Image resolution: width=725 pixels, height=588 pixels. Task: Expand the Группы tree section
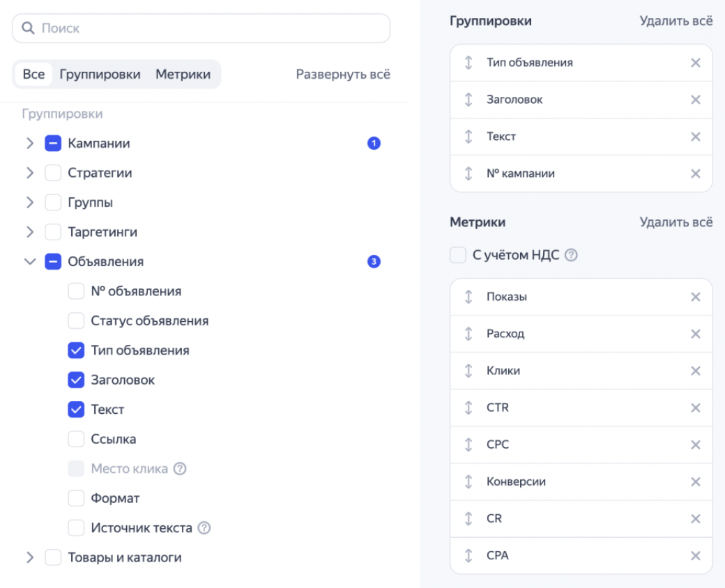(x=30, y=203)
